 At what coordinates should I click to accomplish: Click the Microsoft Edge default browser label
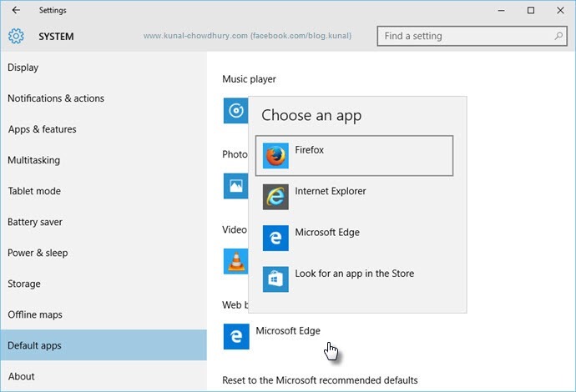pyautogui.click(x=288, y=331)
